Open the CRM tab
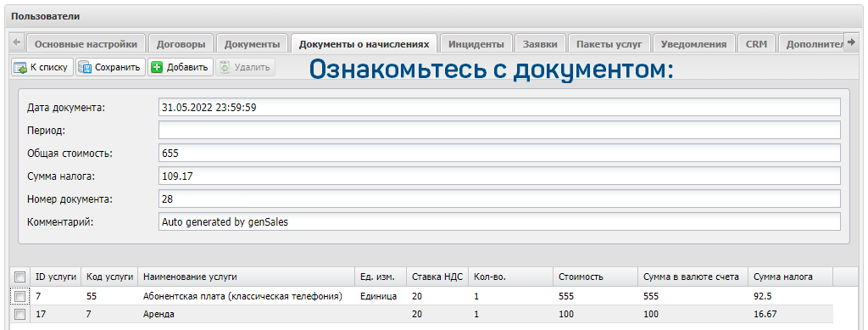The width and height of the screenshot is (868, 330). click(756, 44)
